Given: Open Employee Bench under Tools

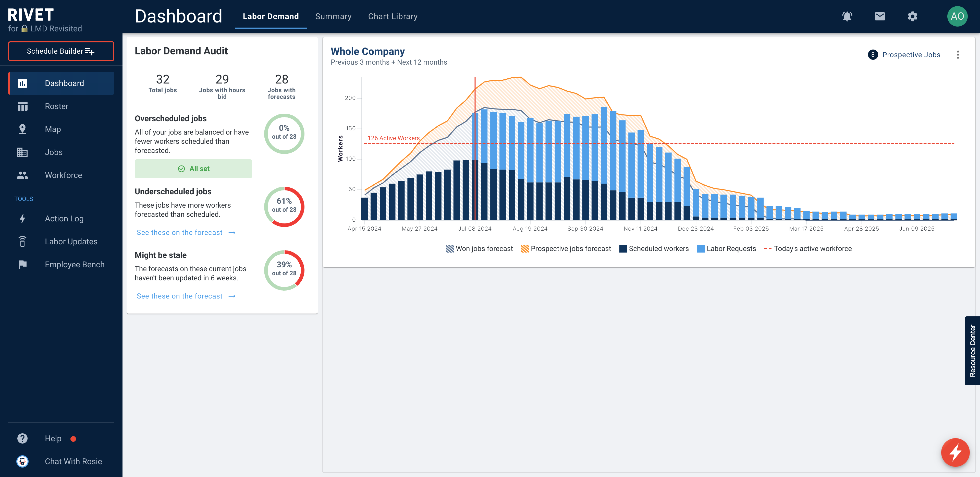Looking at the screenshot, I should [x=61, y=265].
